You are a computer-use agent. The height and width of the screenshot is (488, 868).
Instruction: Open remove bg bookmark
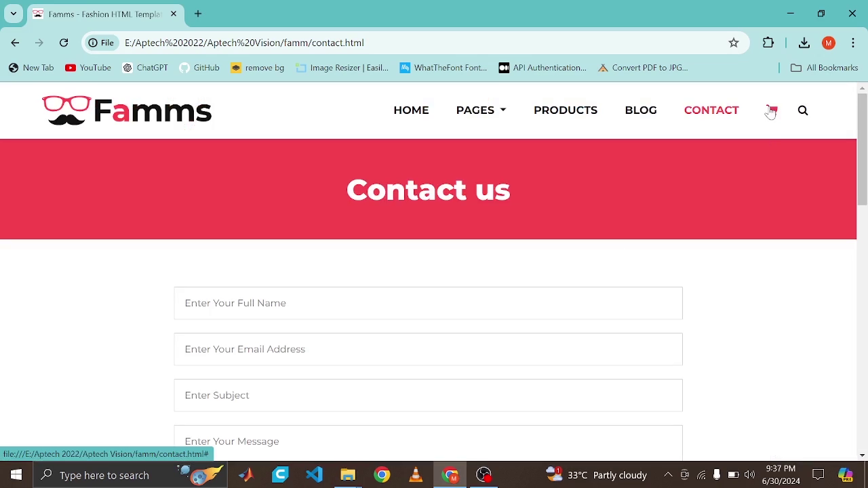tap(258, 68)
